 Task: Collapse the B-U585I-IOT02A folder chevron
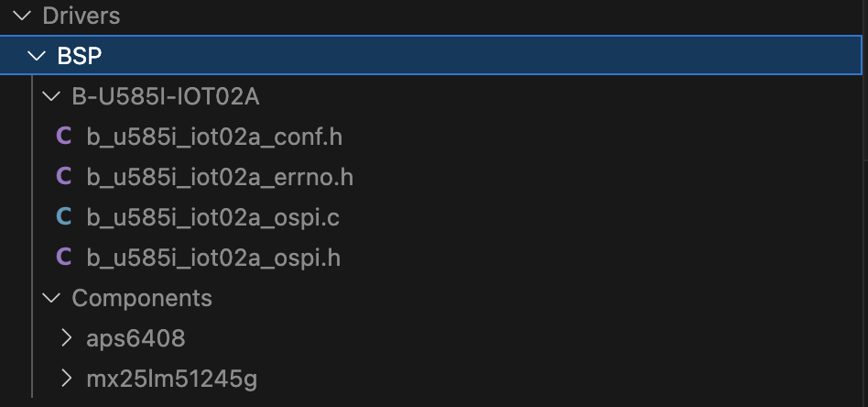pyautogui.click(x=51, y=96)
